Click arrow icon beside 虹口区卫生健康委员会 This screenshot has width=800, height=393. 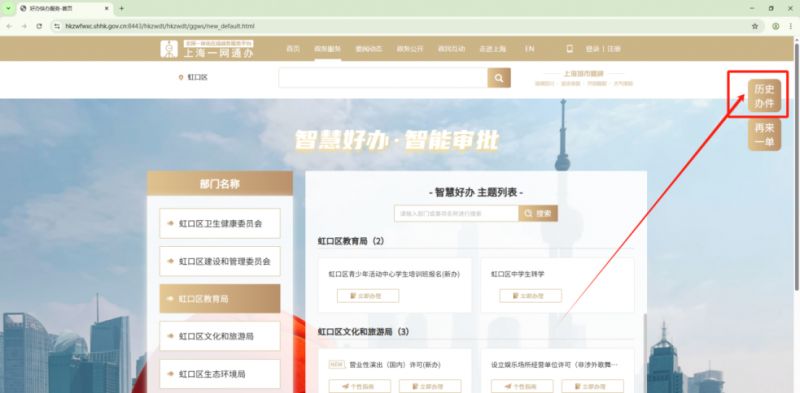170,224
